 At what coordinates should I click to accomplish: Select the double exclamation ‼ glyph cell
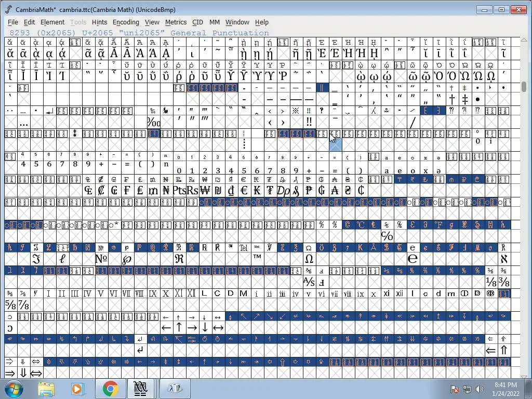point(309,122)
